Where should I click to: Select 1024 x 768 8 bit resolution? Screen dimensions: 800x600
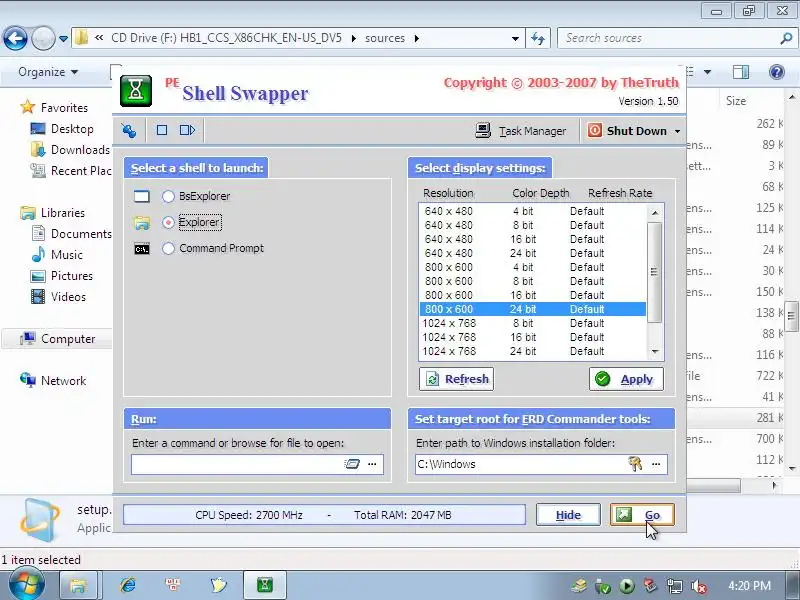(x=533, y=323)
